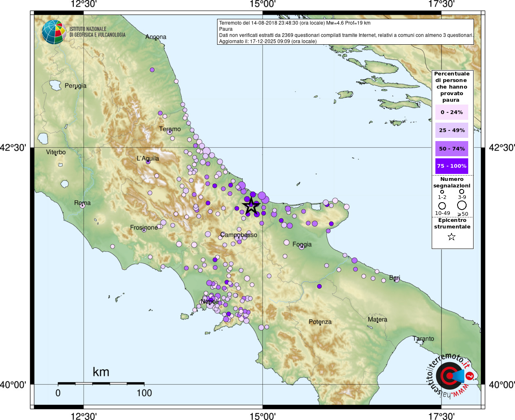Click the Potenza city label
Image resolution: width=515 pixels, height=420 pixels.
(320, 322)
